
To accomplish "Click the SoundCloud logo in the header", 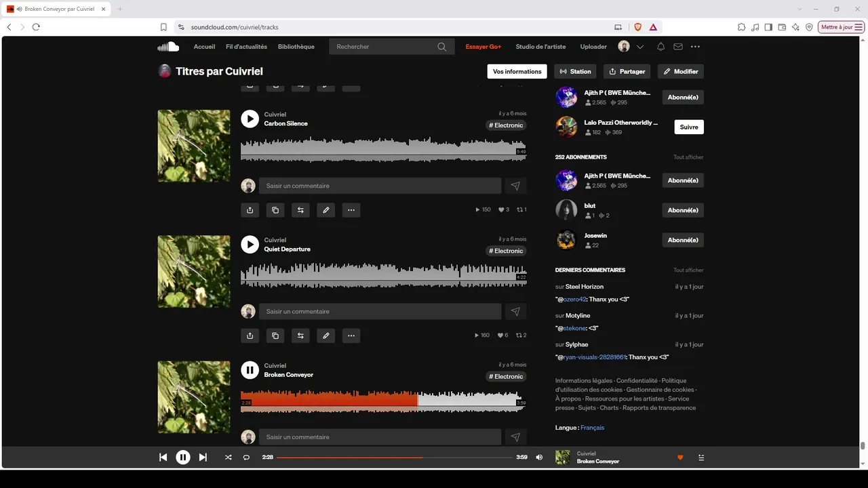I will click(168, 47).
